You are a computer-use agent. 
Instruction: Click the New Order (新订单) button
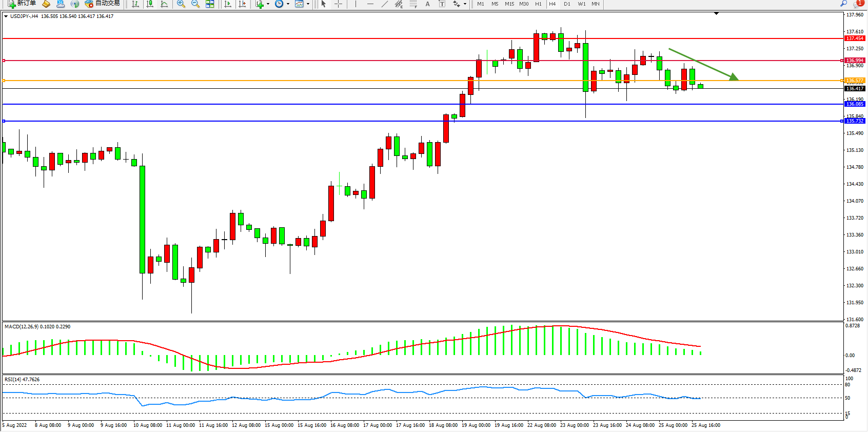[x=22, y=4]
